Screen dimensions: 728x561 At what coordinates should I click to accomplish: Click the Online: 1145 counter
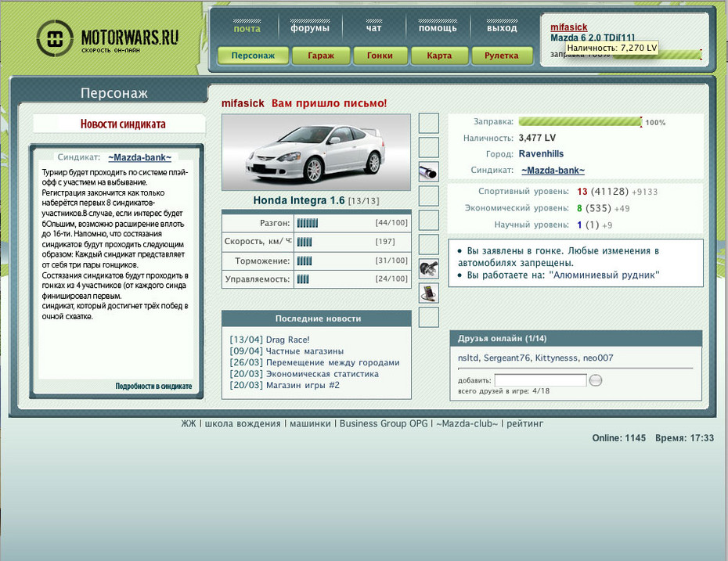619,438
